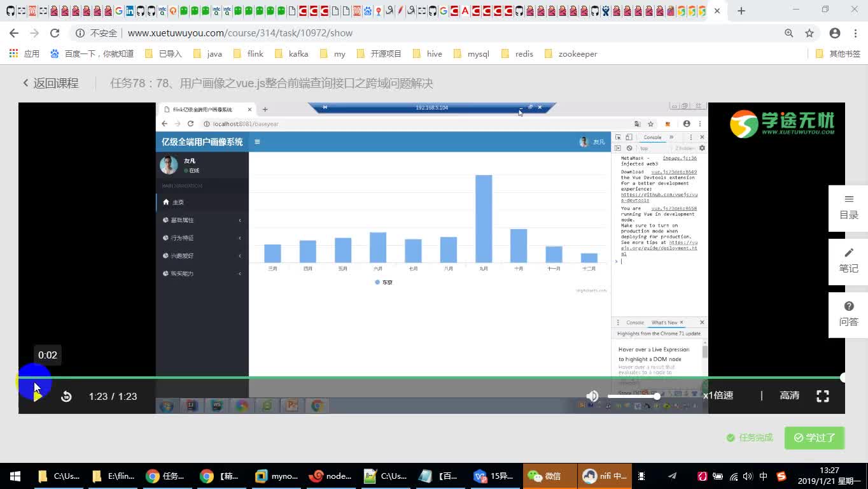Viewport: 868px width, 489px height.
Task: Click the browser address bar URL
Action: [x=240, y=33]
